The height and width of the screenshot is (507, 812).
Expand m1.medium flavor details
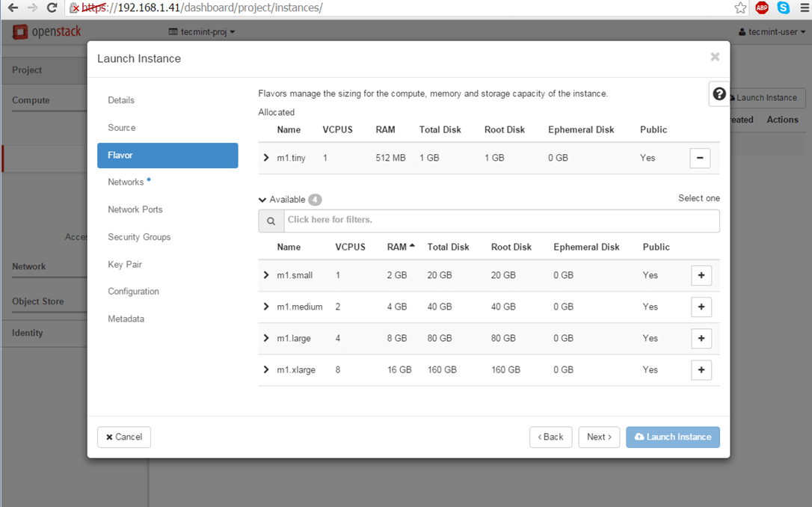point(266,307)
